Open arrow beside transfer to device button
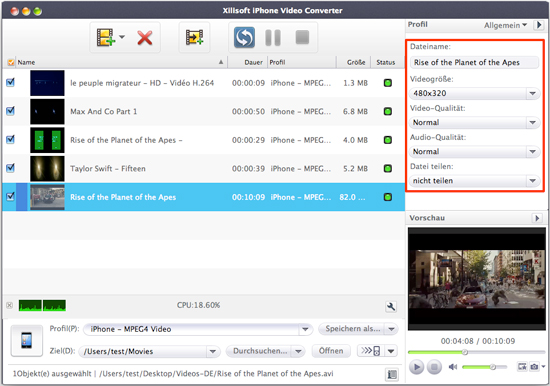The width and height of the screenshot is (550, 386). tap(391, 351)
